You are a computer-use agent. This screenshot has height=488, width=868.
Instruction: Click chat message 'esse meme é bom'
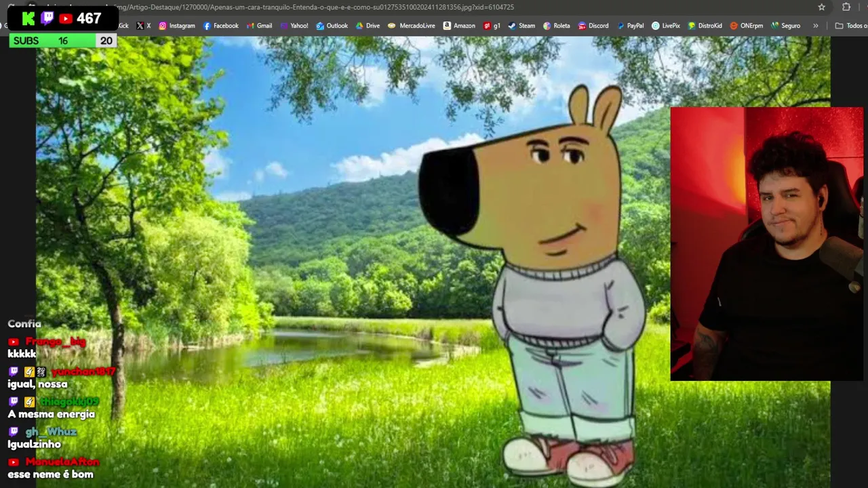click(50, 474)
